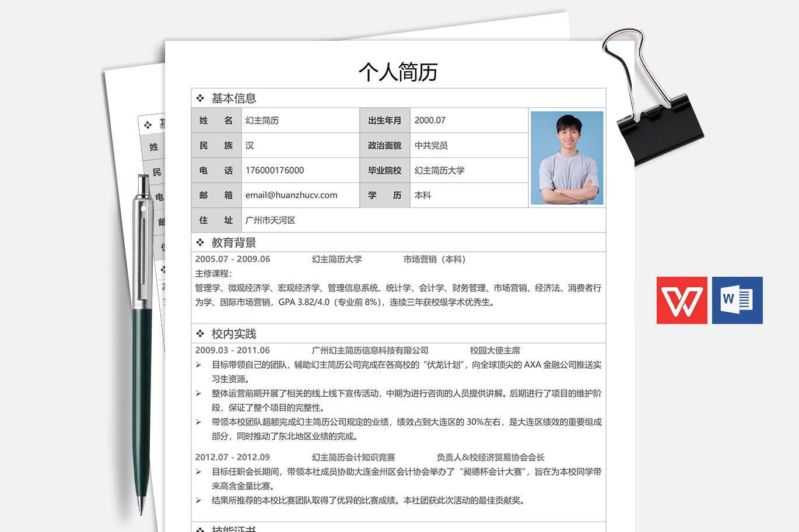Screen dimensions: 799x532
Task: Click the diamond icon before 教育背景
Action: (201, 241)
